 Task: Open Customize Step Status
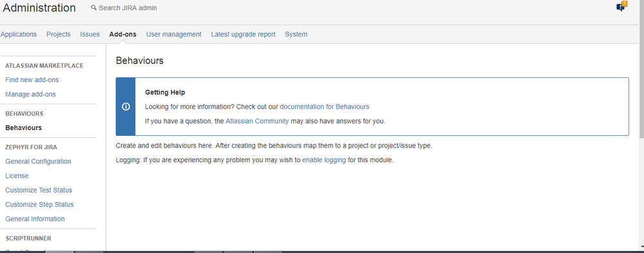click(39, 205)
